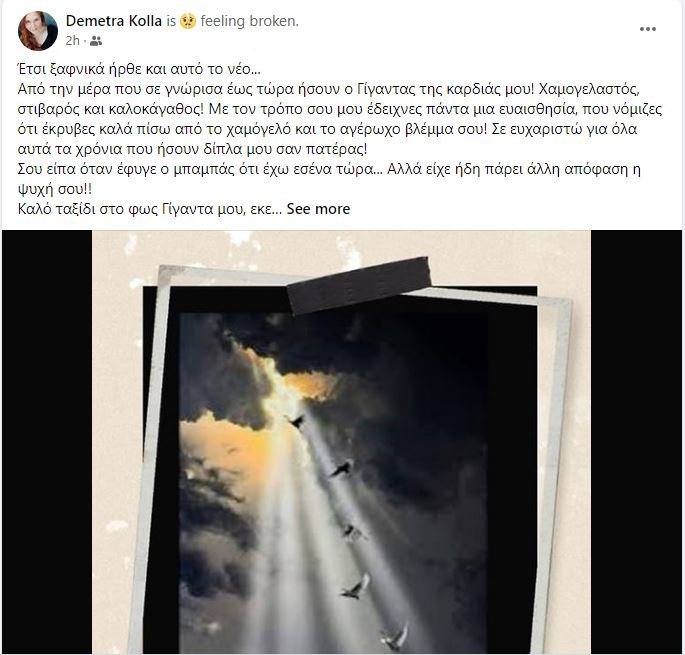
Task: Open Demetra Kolla's profile name link
Action: [x=114, y=21]
